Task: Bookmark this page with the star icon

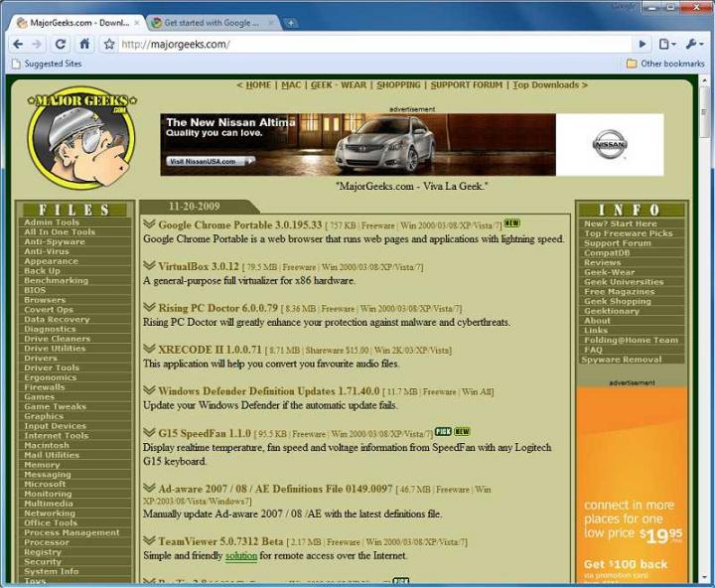Action: point(109,45)
